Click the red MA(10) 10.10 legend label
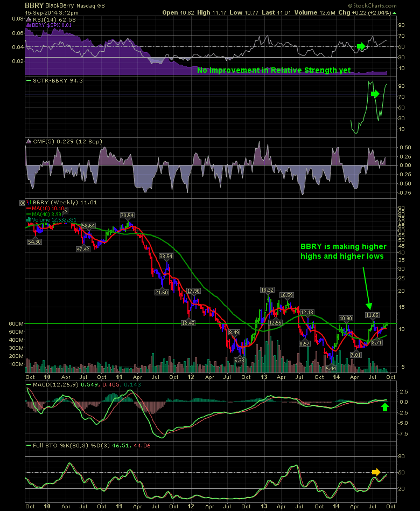 [x=48, y=209]
